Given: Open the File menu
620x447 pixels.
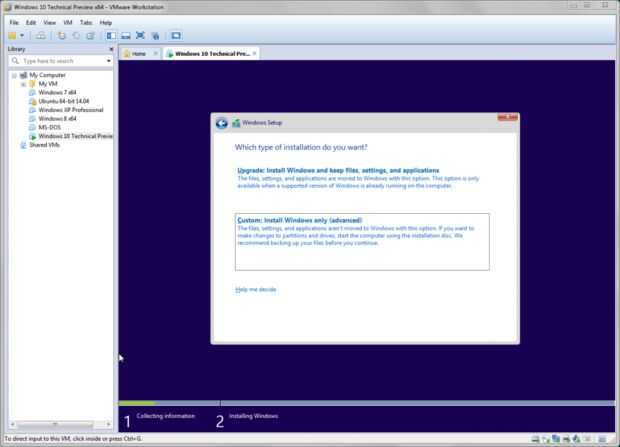Looking at the screenshot, I should point(14,23).
